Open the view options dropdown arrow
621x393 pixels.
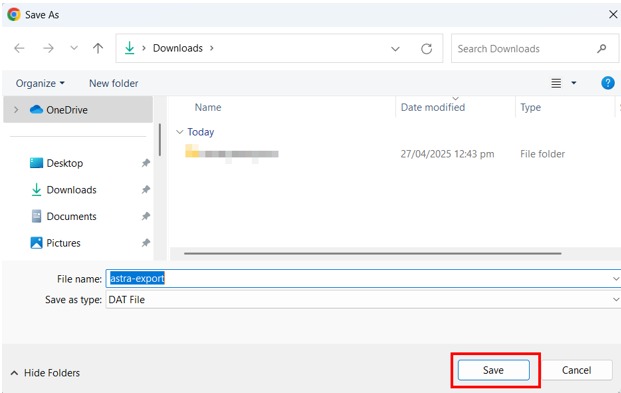573,83
